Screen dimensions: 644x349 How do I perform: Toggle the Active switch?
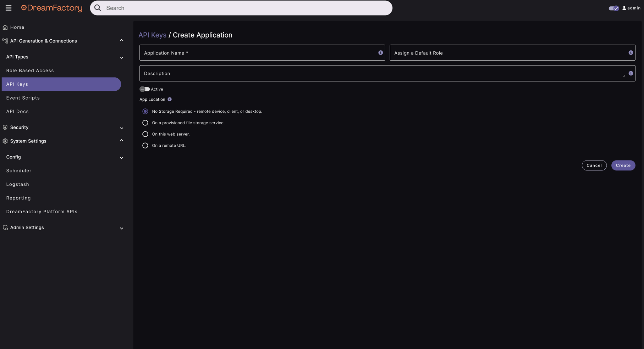pyautogui.click(x=145, y=89)
